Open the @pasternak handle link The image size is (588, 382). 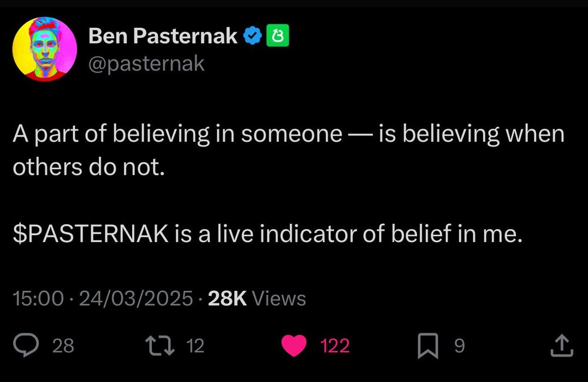(x=147, y=64)
